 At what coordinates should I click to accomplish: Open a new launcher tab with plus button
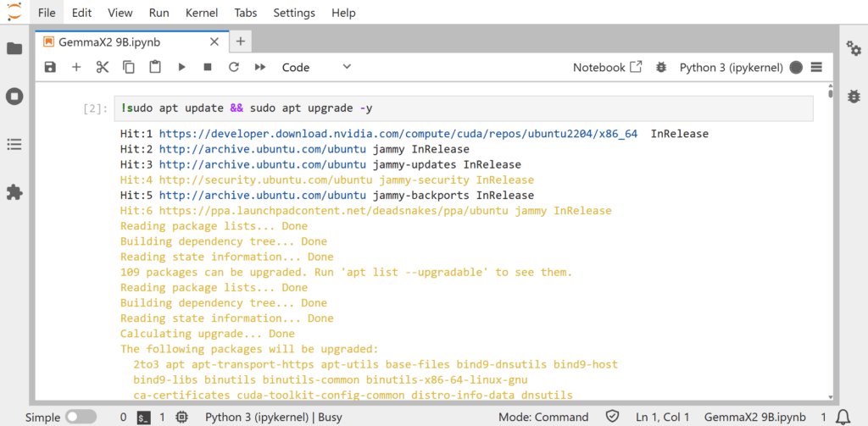240,41
